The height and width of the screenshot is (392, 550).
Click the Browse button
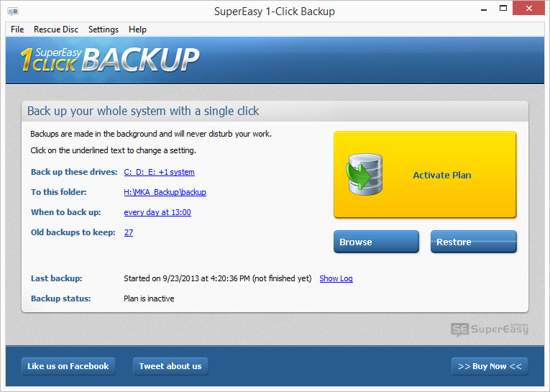point(376,242)
